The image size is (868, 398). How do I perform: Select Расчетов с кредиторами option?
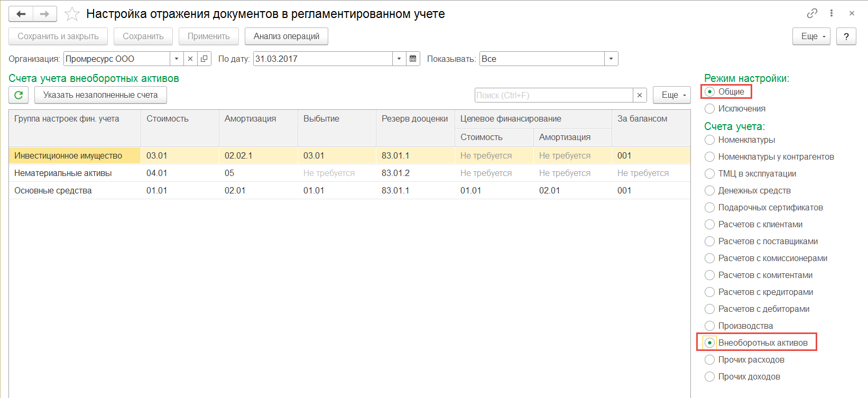click(x=710, y=292)
